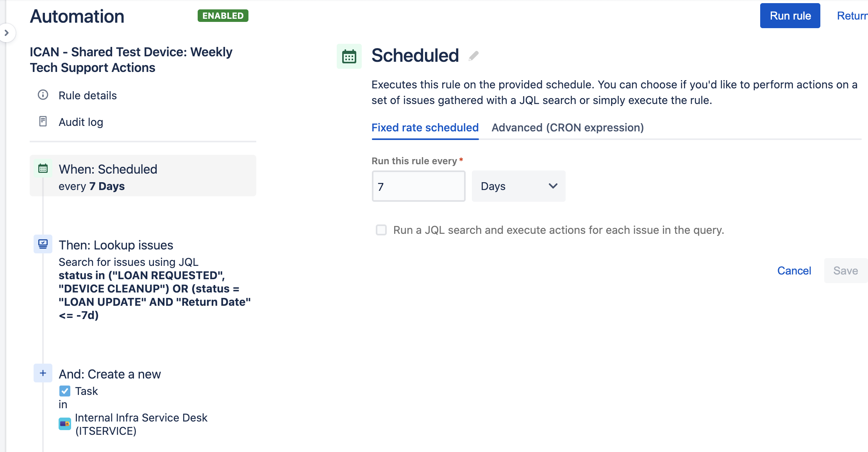Enable the Run a JQL search checkbox

tap(381, 230)
